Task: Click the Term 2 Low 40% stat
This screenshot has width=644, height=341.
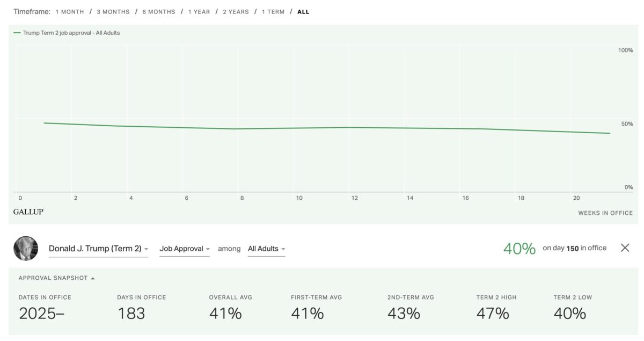Action: point(569,313)
